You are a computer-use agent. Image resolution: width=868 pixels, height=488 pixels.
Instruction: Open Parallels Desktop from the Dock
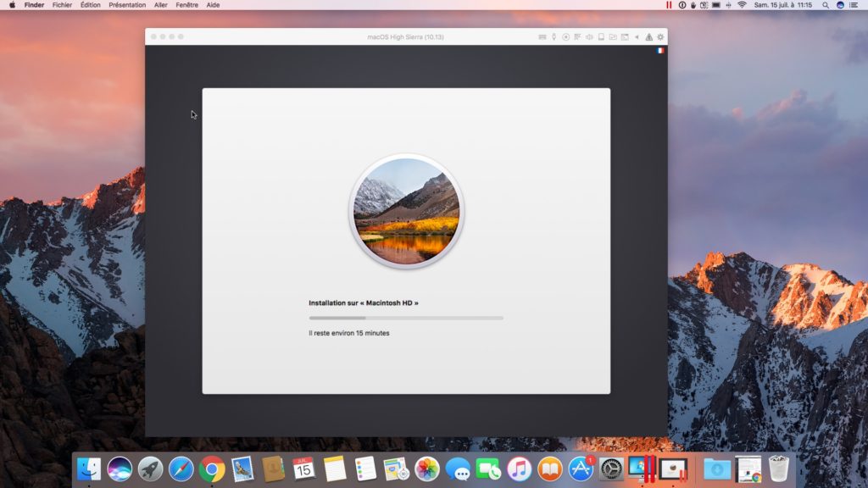(643, 469)
